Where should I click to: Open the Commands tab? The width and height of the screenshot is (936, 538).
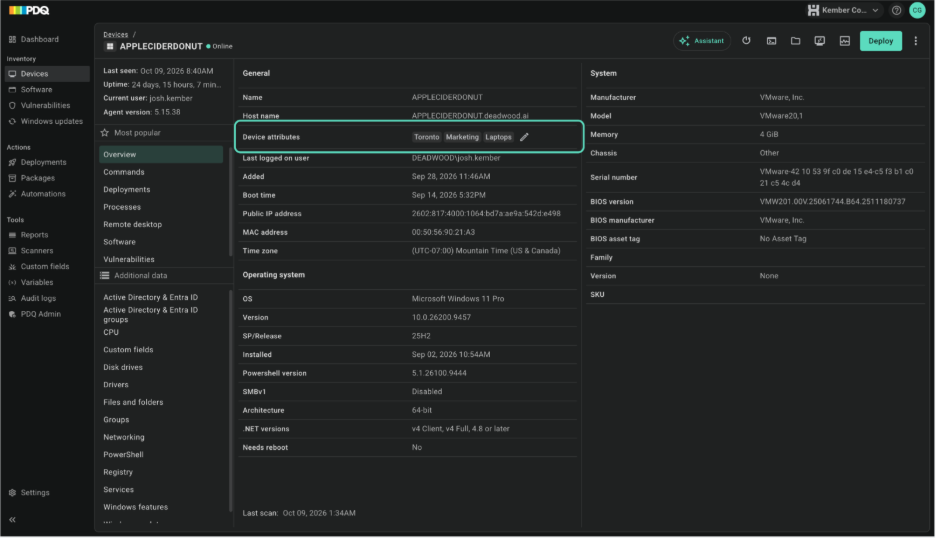[124, 172]
